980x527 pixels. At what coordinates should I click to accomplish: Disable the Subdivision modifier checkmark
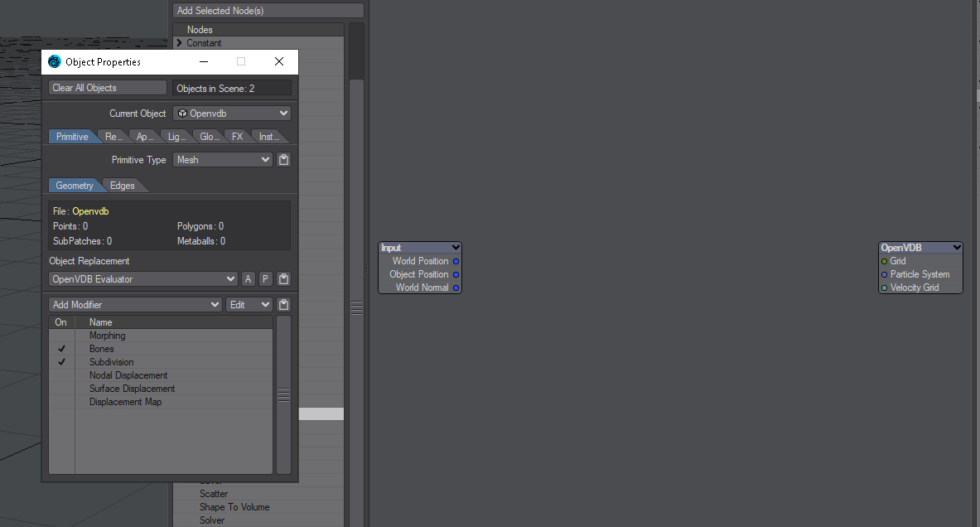click(61, 362)
